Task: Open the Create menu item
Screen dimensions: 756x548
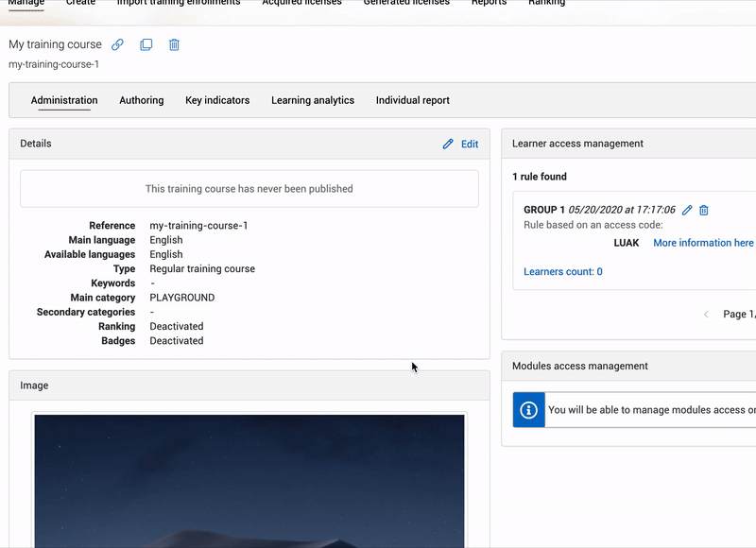Action: 80,3
